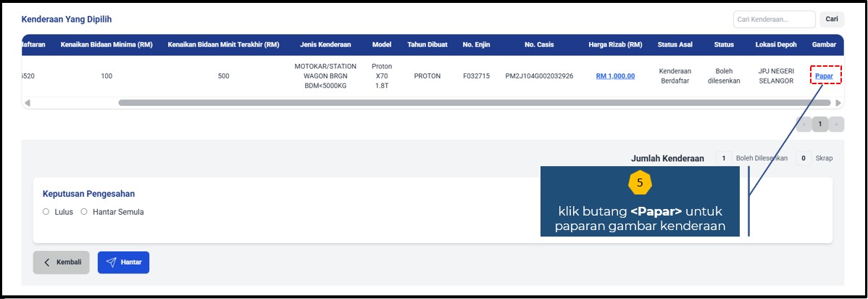Select the Lulus radio option
This screenshot has width=868, height=299.
(x=46, y=212)
